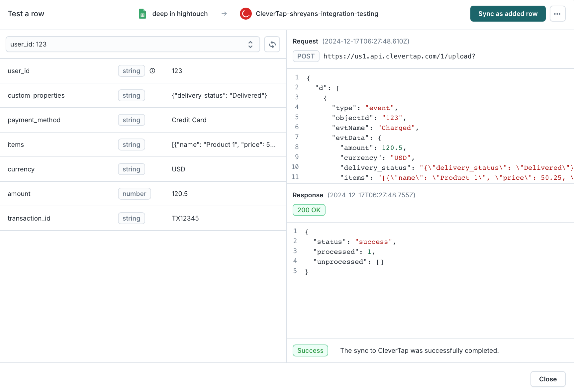The image size is (574, 392).
Task: Click the "status": "success" response line
Action: pos(355,242)
